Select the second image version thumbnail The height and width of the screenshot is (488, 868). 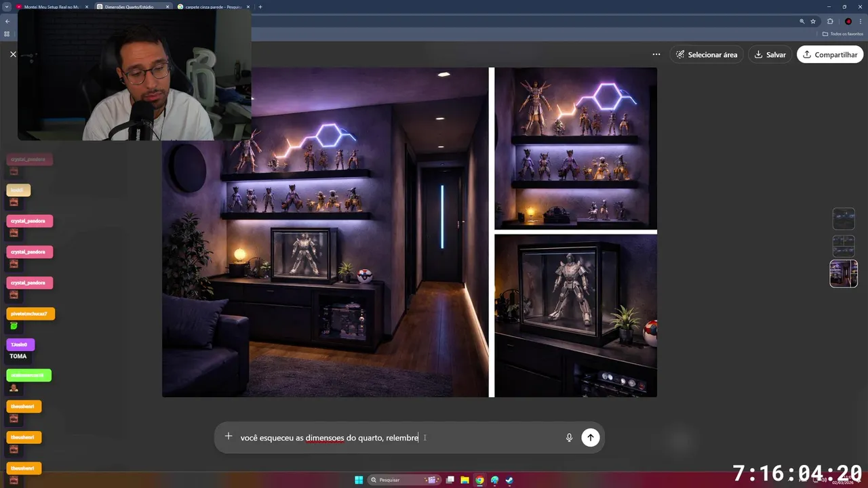(844, 245)
